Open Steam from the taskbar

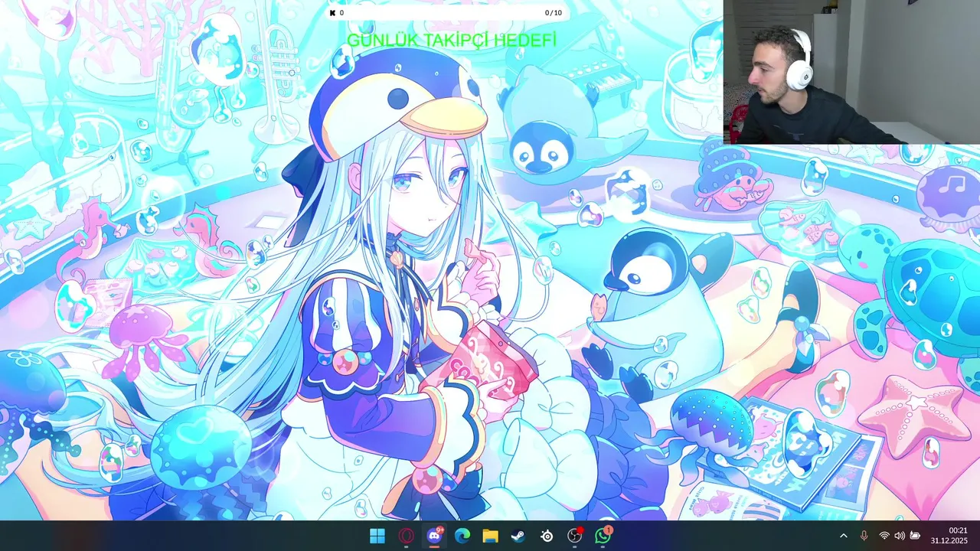[518, 536]
